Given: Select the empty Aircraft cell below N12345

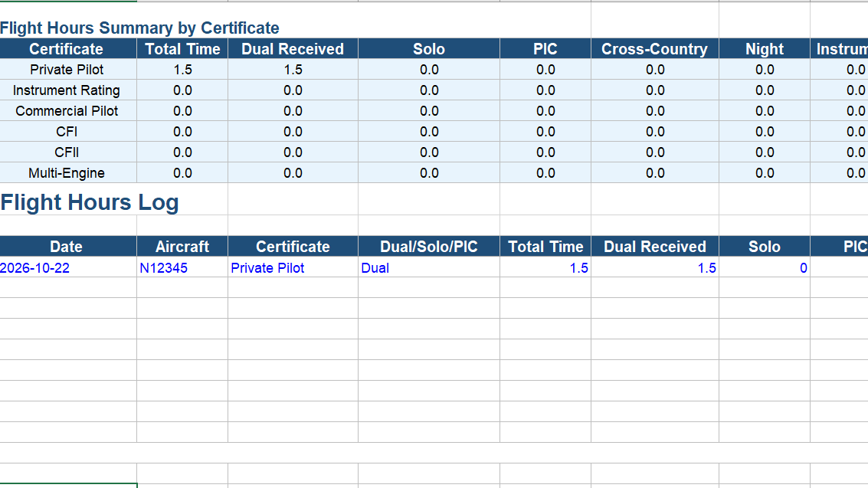Looking at the screenshot, I should (182, 288).
